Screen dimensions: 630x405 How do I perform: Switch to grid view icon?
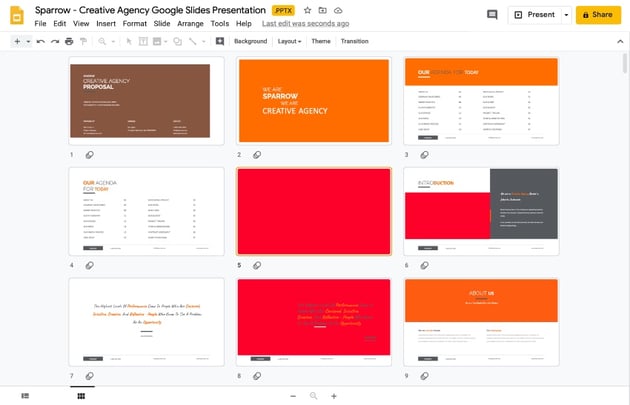point(81,396)
